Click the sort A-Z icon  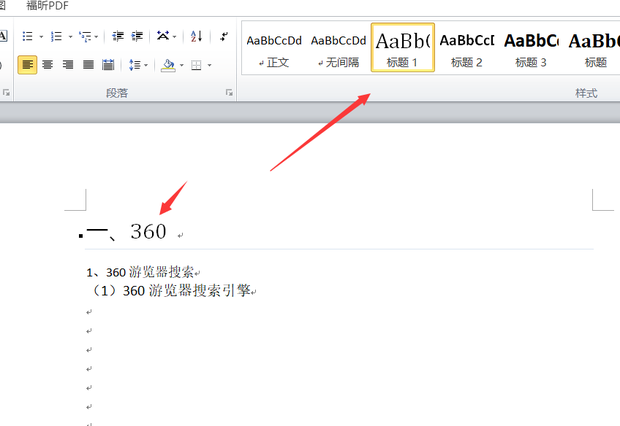point(196,37)
